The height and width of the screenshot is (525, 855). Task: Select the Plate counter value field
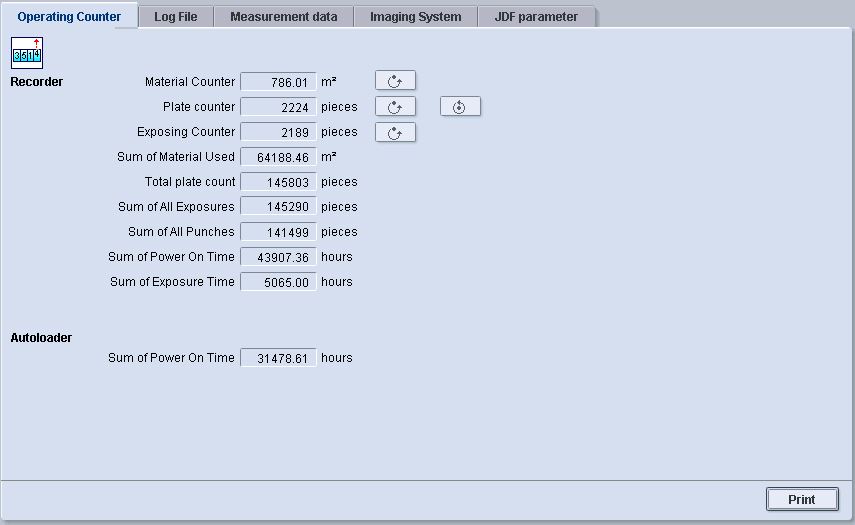(x=278, y=107)
